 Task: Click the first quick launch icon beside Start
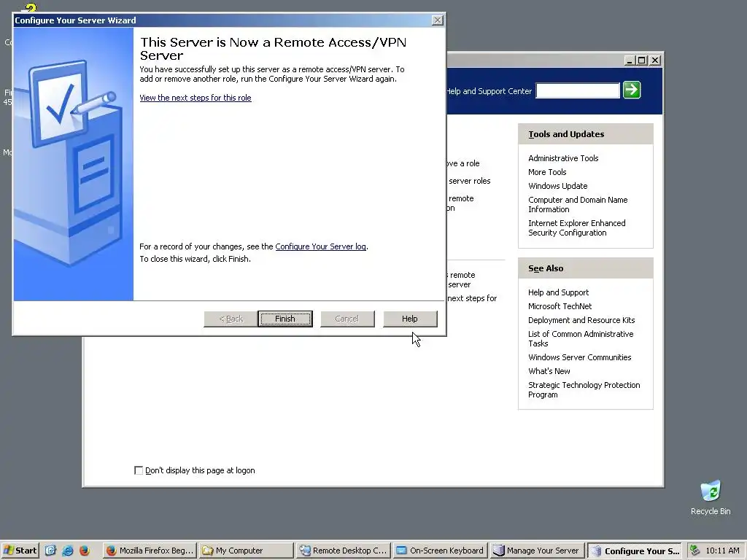coord(50,551)
